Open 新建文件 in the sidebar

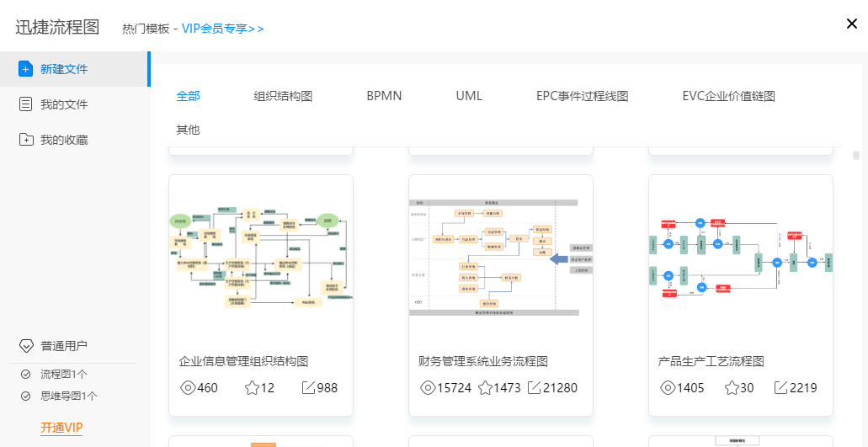(x=74, y=69)
